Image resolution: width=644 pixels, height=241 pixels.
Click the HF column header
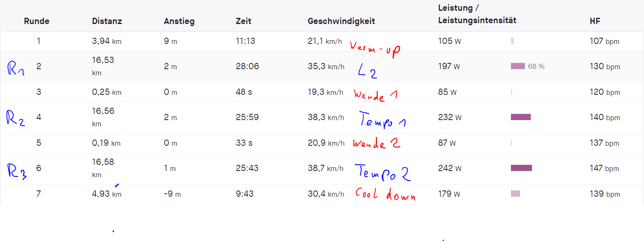click(x=595, y=21)
